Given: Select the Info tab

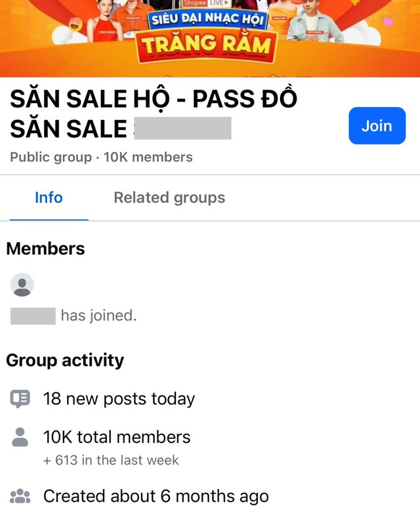Looking at the screenshot, I should coord(49,198).
